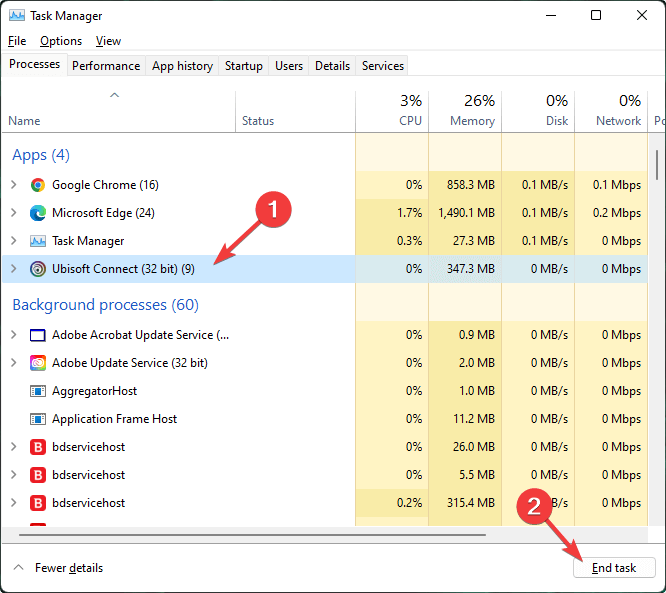This screenshot has width=666, height=593.
Task: Collapse view using Fewer details
Action: pos(58,568)
